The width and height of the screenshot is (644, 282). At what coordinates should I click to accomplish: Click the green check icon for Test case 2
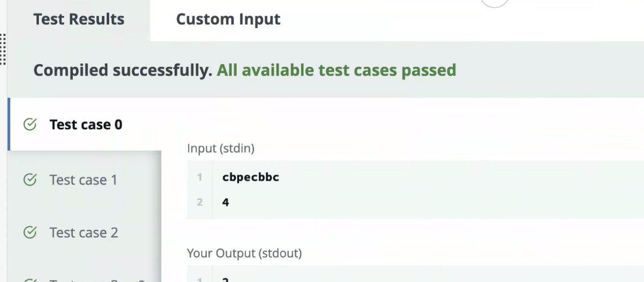30,232
